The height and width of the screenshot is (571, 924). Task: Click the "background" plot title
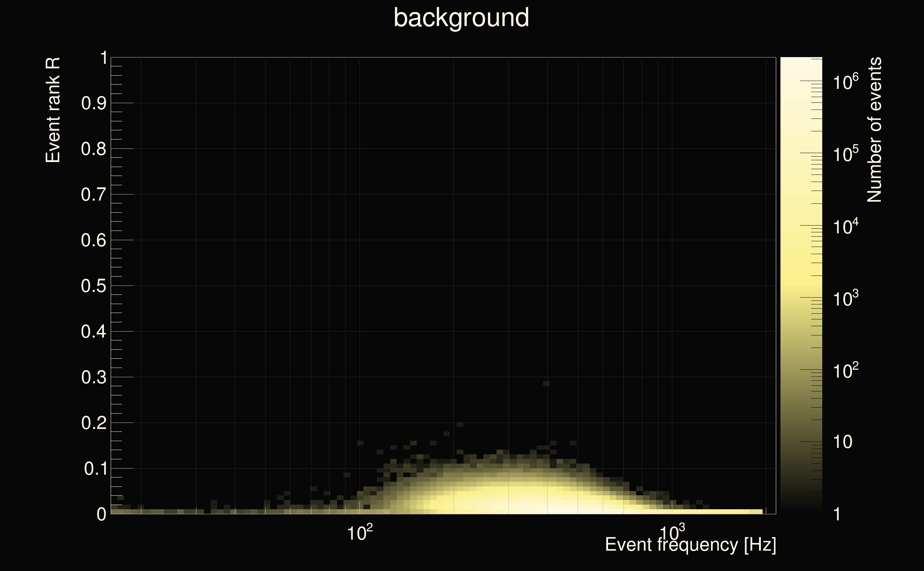pyautogui.click(x=461, y=18)
